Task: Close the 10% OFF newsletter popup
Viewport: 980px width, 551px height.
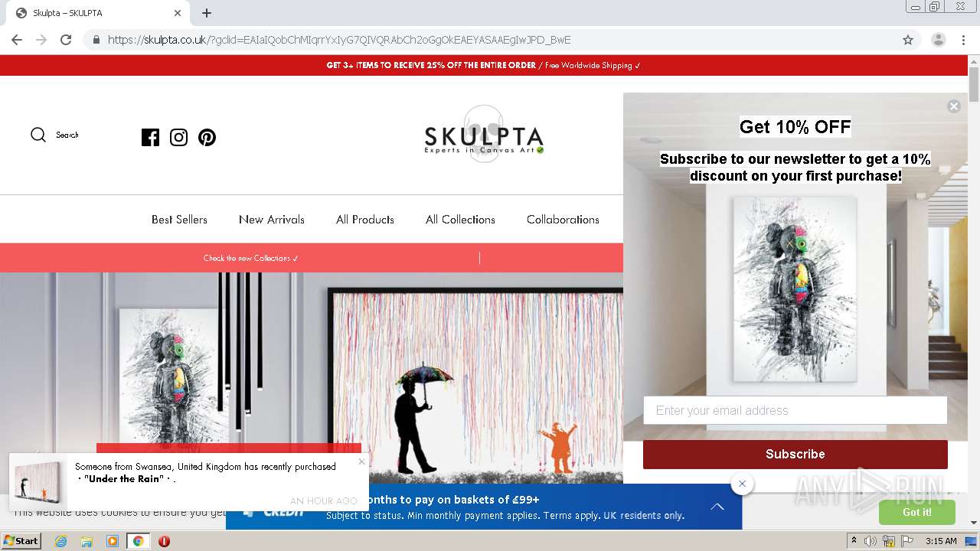Action: (x=953, y=106)
